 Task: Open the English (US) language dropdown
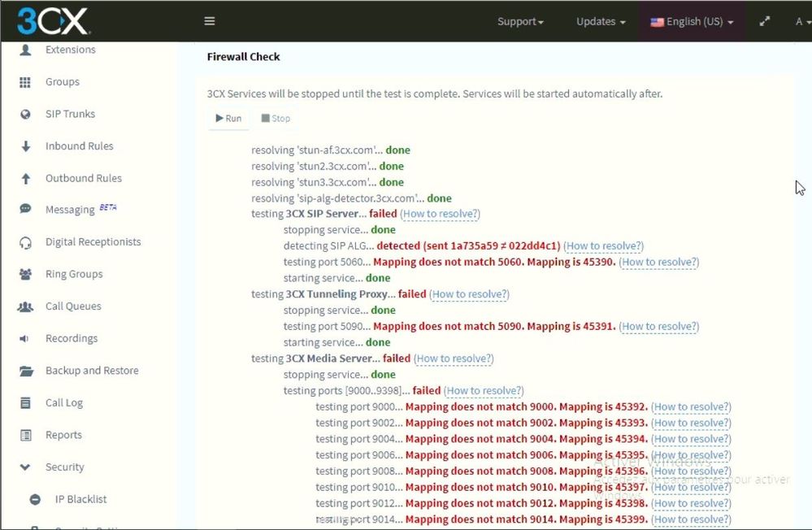point(692,21)
